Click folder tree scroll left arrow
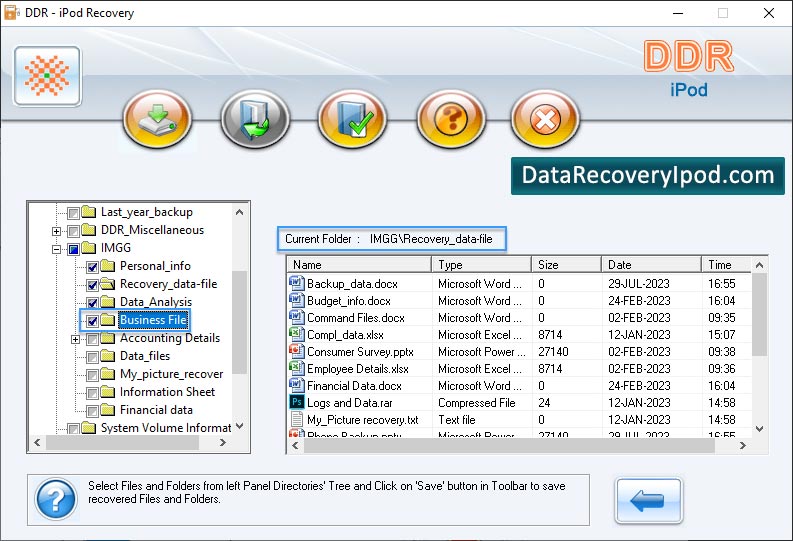This screenshot has height=541, width=793. 37,442
